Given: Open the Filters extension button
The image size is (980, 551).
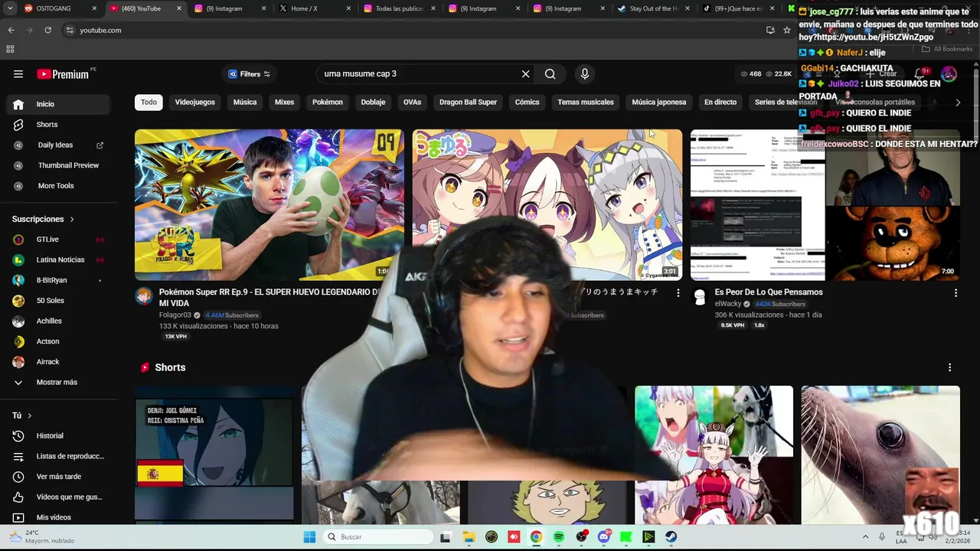Looking at the screenshot, I should pos(249,74).
